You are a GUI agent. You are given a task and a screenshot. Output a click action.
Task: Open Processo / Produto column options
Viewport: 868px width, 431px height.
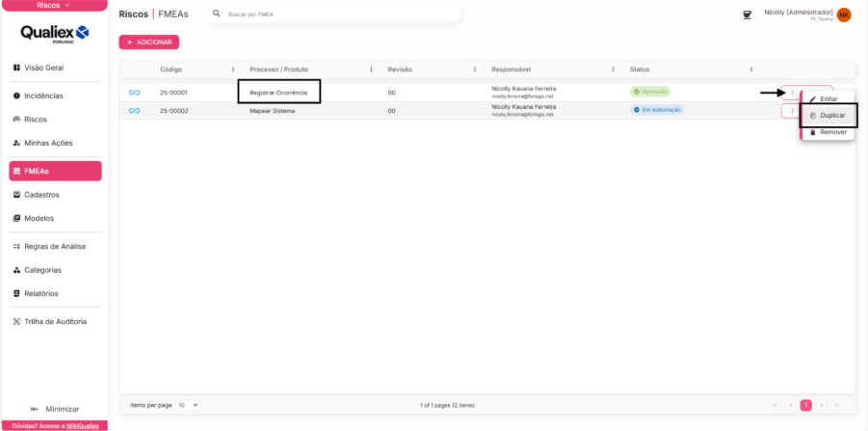[x=371, y=69]
